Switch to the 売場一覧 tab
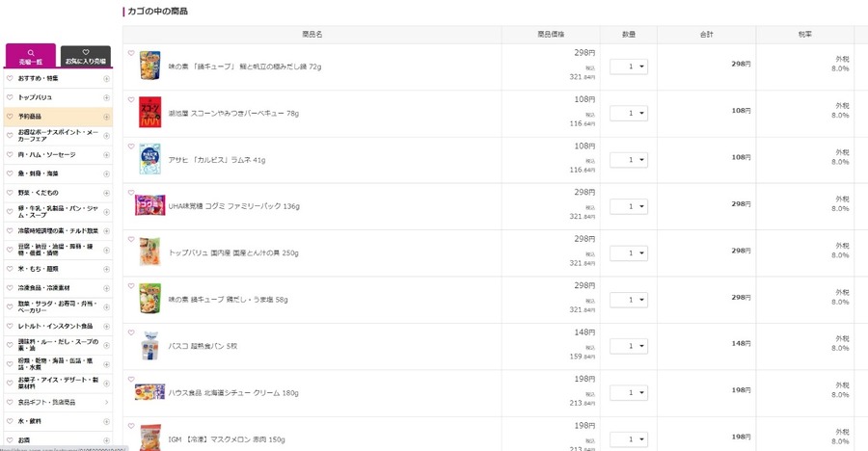The height and width of the screenshot is (451, 868). [31, 56]
